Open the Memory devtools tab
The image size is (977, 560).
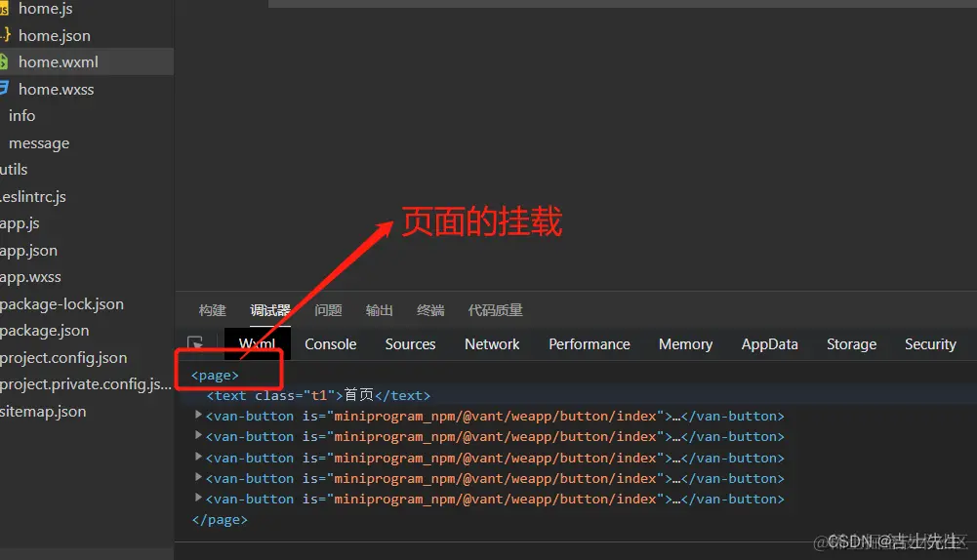coord(685,344)
